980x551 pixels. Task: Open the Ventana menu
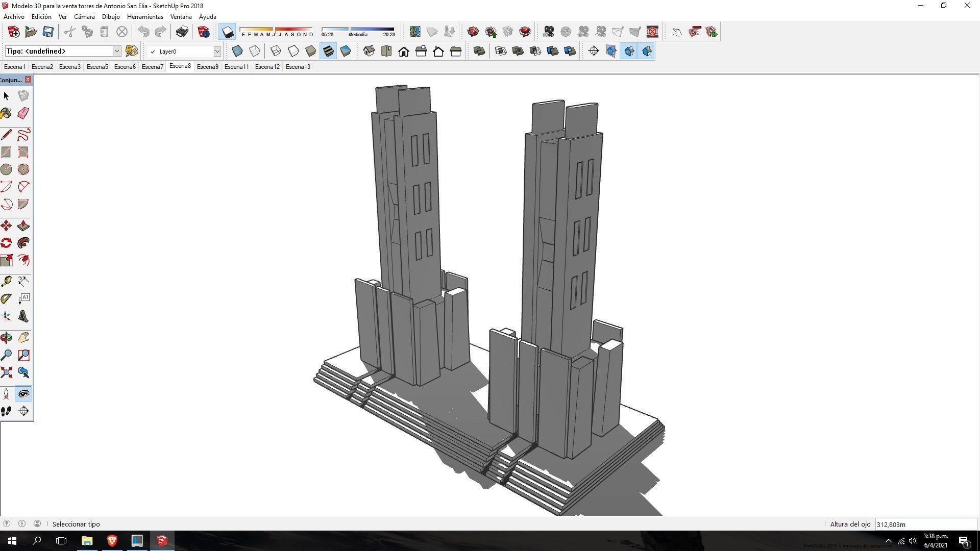pyautogui.click(x=181, y=17)
